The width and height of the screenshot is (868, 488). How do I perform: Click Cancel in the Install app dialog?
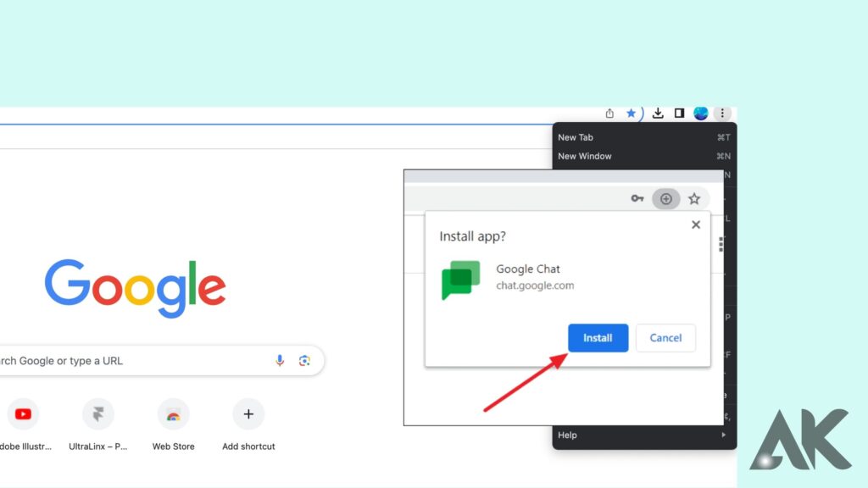click(665, 338)
